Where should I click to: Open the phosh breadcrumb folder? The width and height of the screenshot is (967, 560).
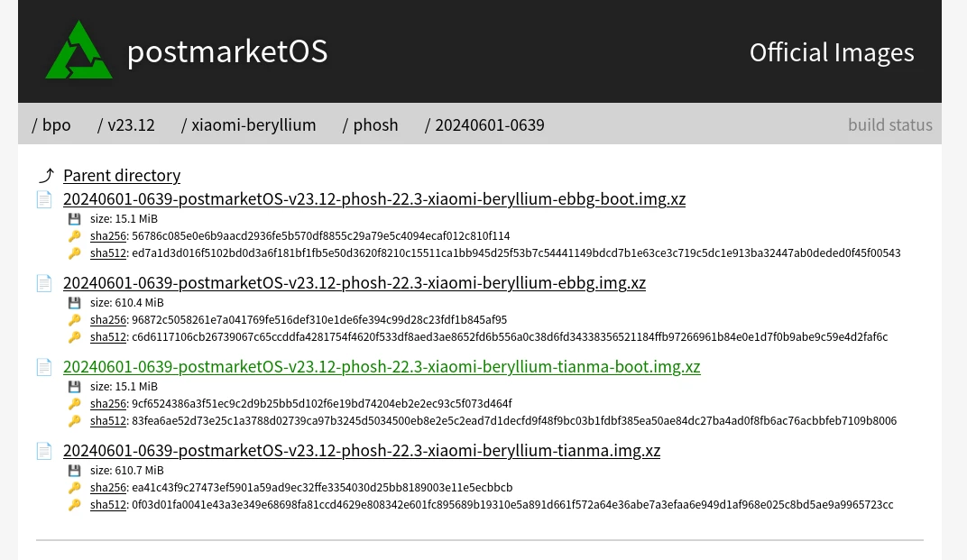[375, 124]
